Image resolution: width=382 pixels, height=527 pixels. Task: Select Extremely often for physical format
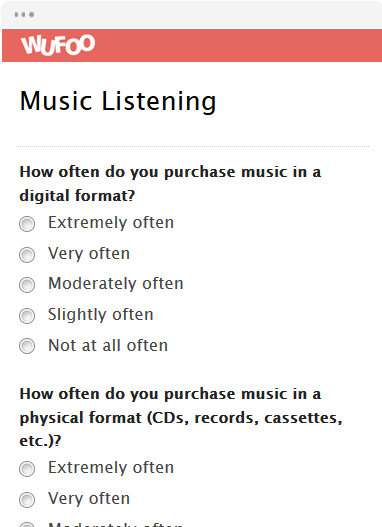coord(27,469)
